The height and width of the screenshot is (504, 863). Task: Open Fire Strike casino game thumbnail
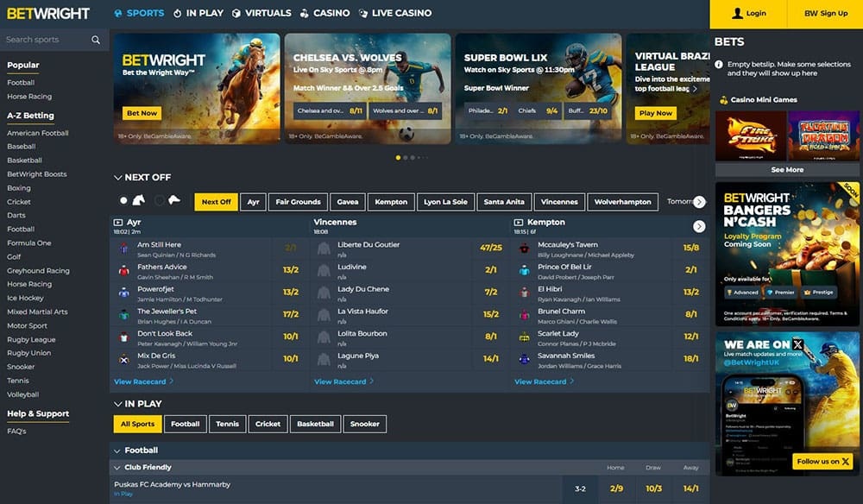click(751, 135)
